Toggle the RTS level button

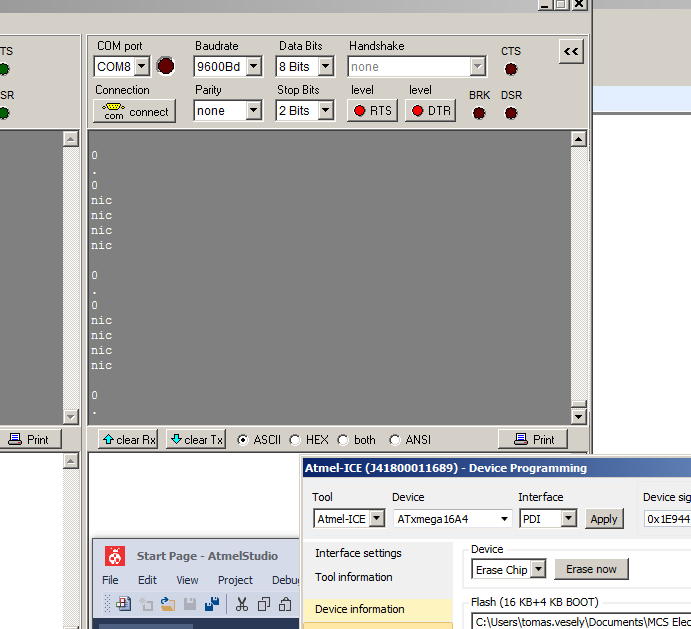coord(372,111)
